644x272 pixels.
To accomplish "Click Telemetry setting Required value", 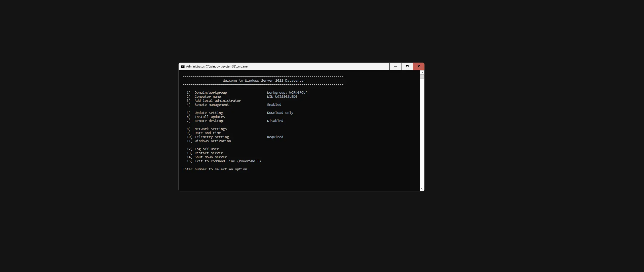I will [275, 137].
